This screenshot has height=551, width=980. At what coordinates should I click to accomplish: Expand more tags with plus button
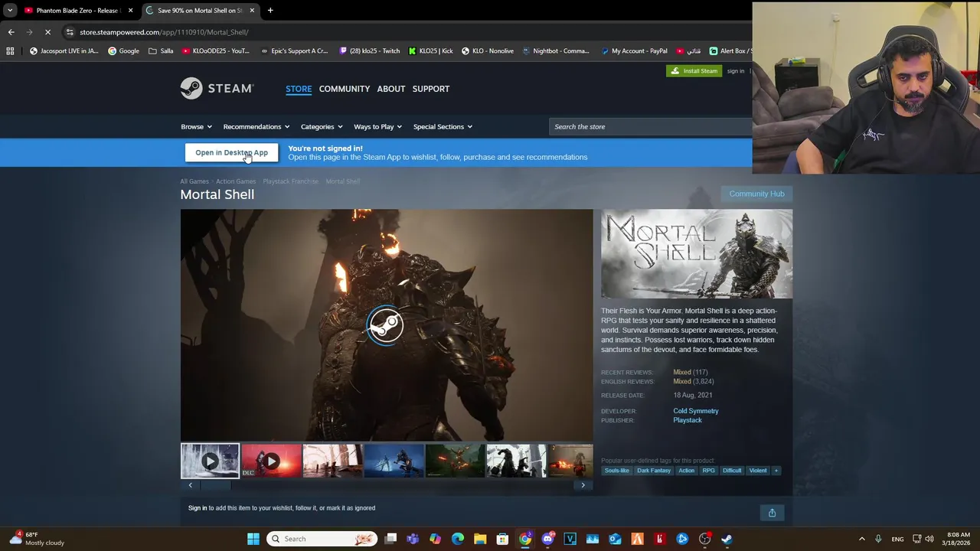tap(776, 471)
